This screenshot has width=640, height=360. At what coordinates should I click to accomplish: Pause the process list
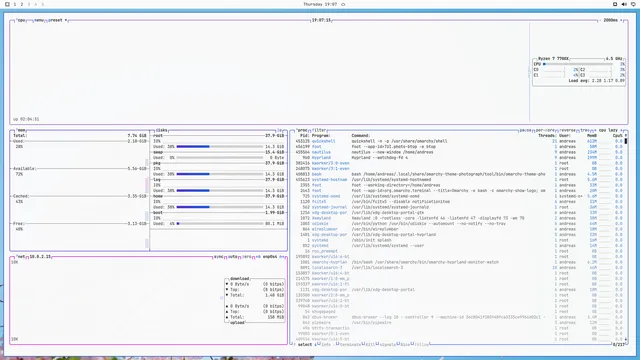click(x=525, y=130)
